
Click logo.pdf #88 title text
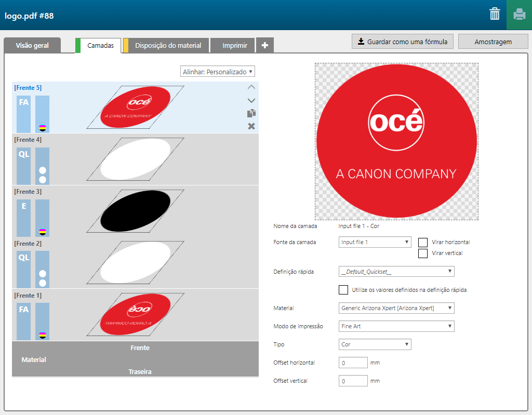29,16
